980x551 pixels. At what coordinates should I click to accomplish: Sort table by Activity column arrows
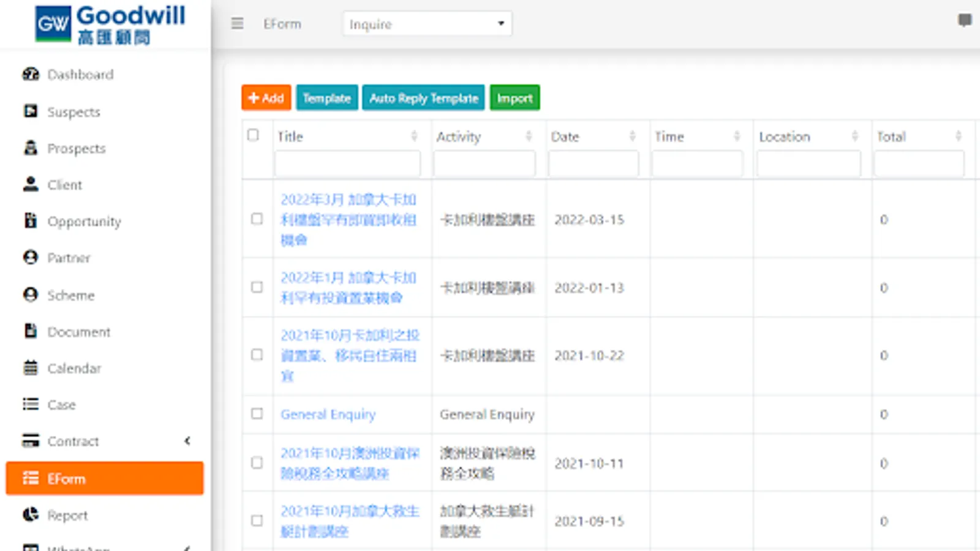pyautogui.click(x=529, y=136)
